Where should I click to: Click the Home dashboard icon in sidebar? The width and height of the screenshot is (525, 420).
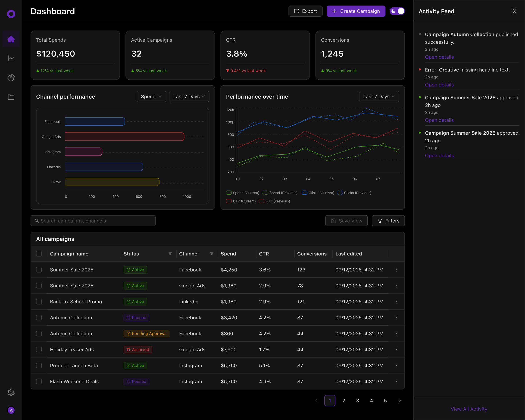pyautogui.click(x=11, y=39)
